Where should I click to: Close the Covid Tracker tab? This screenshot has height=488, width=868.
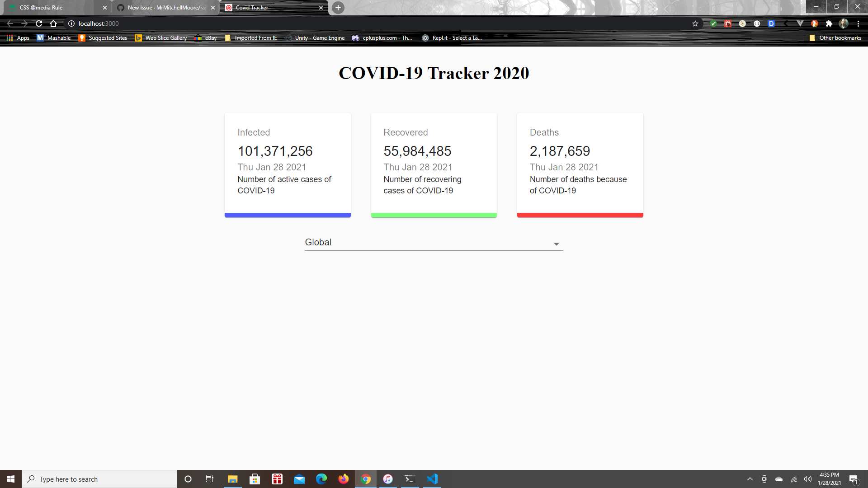(321, 8)
